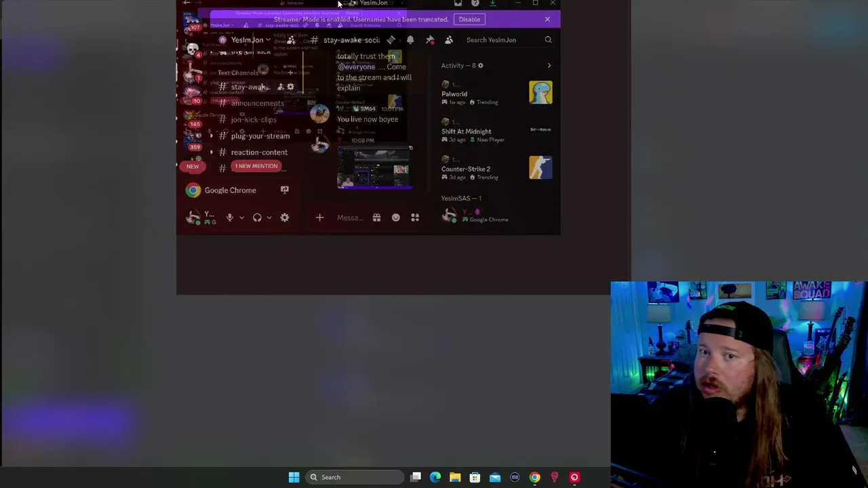The width and height of the screenshot is (868, 488).
Task: Open the jon-kick-clips channel
Action: tap(254, 119)
